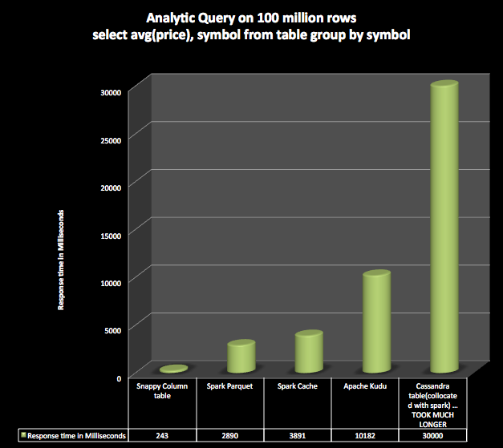Click the 'Cassandra table(collocated with spark)' label
Screen dimensions: 503x448
pyautogui.click(x=432, y=405)
